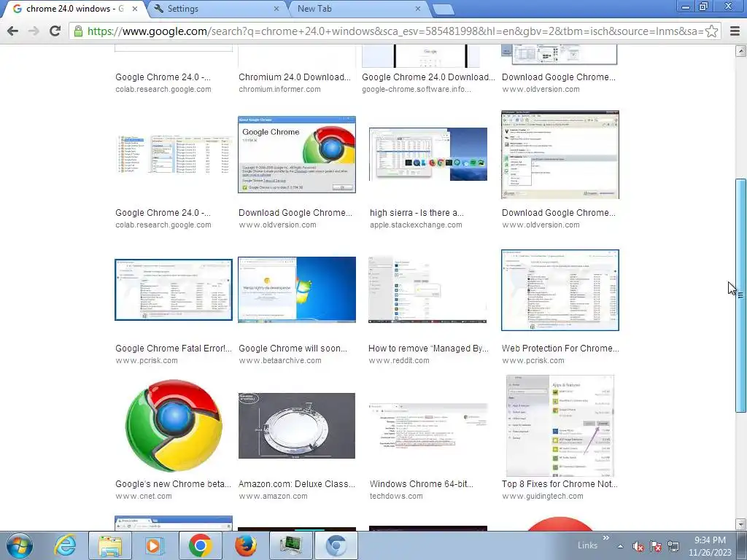Click the www.guidingtech.com source text
This screenshot has height=560, width=747.
click(542, 496)
